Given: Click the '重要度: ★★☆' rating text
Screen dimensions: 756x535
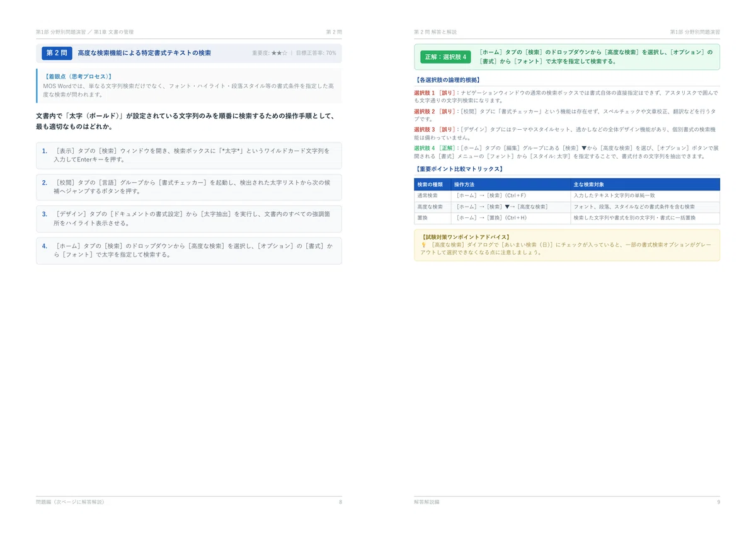Looking at the screenshot, I should coord(270,54).
